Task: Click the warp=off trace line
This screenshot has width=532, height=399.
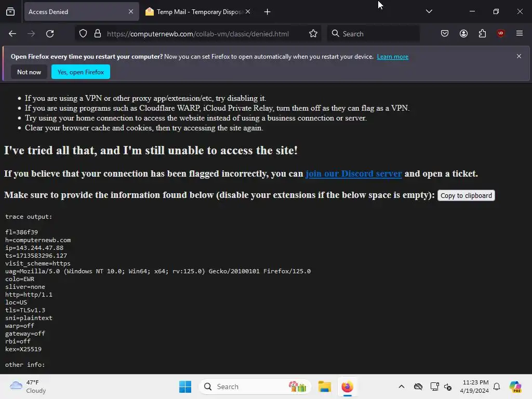Action: 20,326
